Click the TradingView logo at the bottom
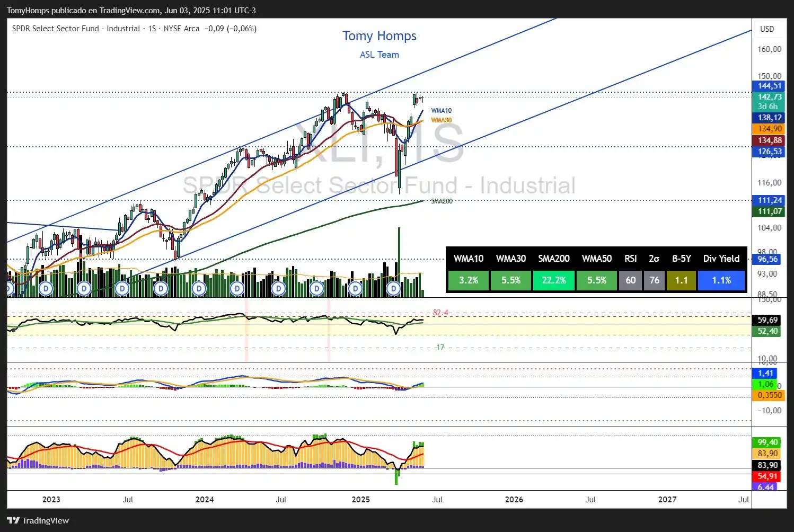794x532 pixels. click(x=38, y=520)
